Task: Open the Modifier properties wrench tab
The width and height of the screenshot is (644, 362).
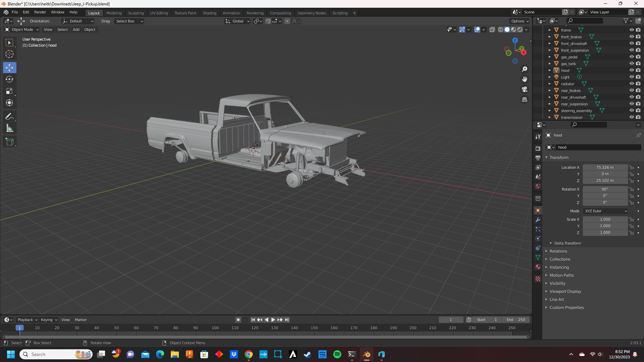Action: (x=538, y=220)
